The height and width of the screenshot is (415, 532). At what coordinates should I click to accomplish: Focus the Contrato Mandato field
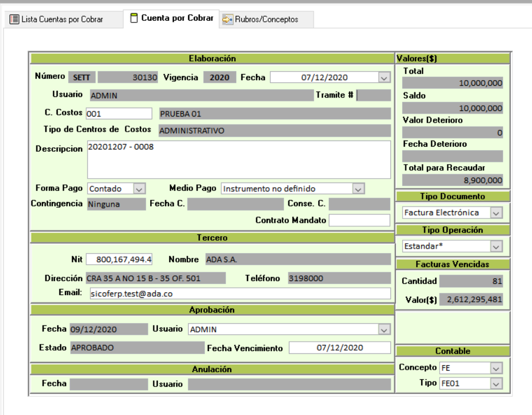(359, 220)
